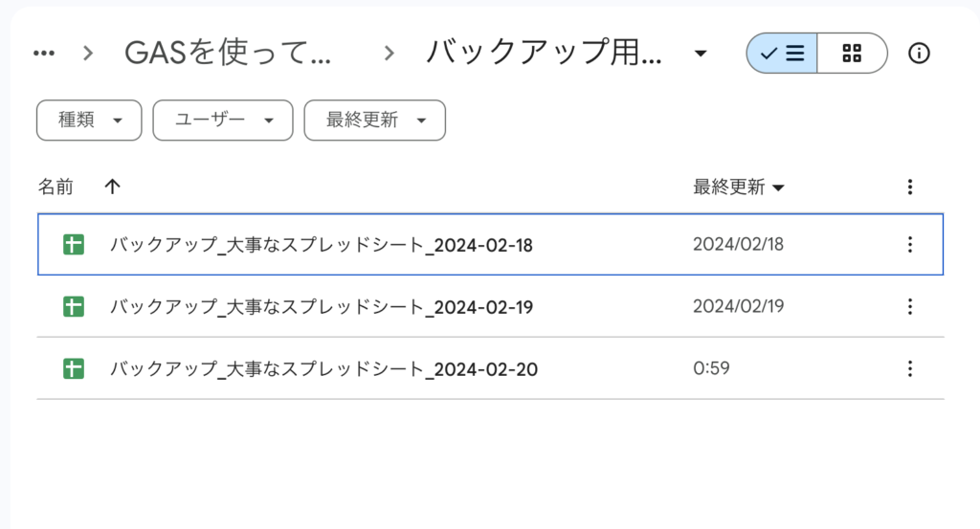Show folder details info icon
Image resolution: width=980 pixels, height=529 pixels.
919,54
